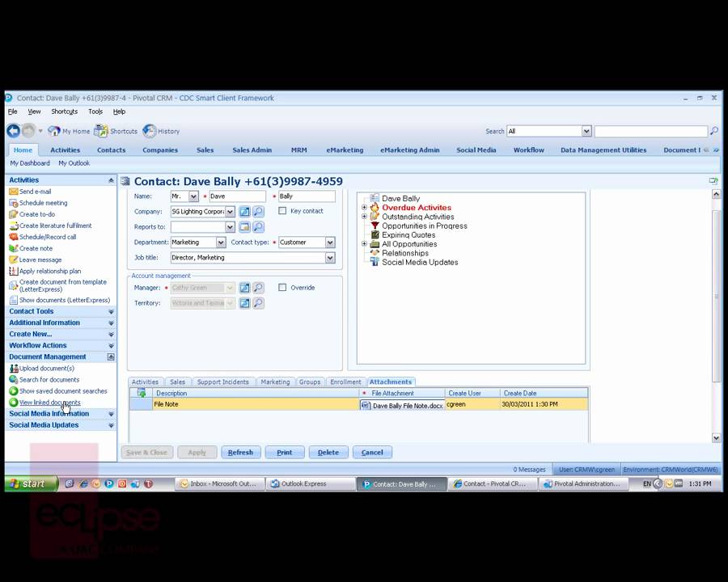Click add attachment icon in table header
Image resolution: width=728 pixels, height=582 pixels.
coord(141,393)
